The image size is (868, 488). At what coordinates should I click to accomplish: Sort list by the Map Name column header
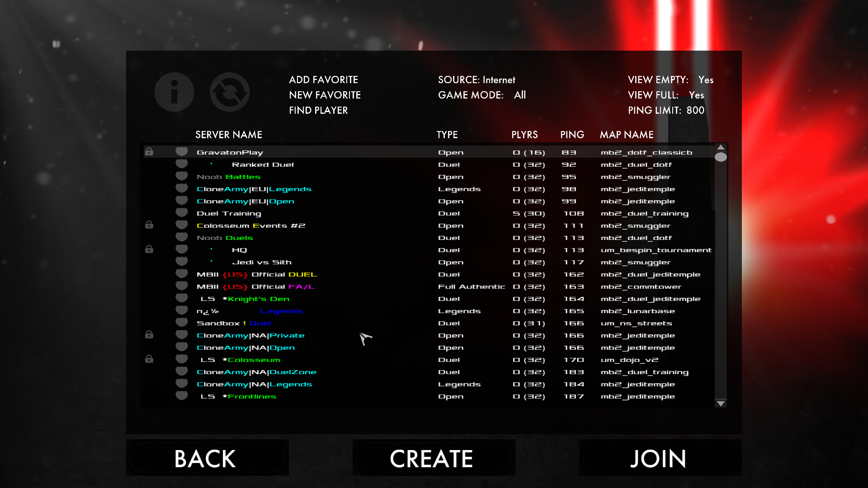626,135
